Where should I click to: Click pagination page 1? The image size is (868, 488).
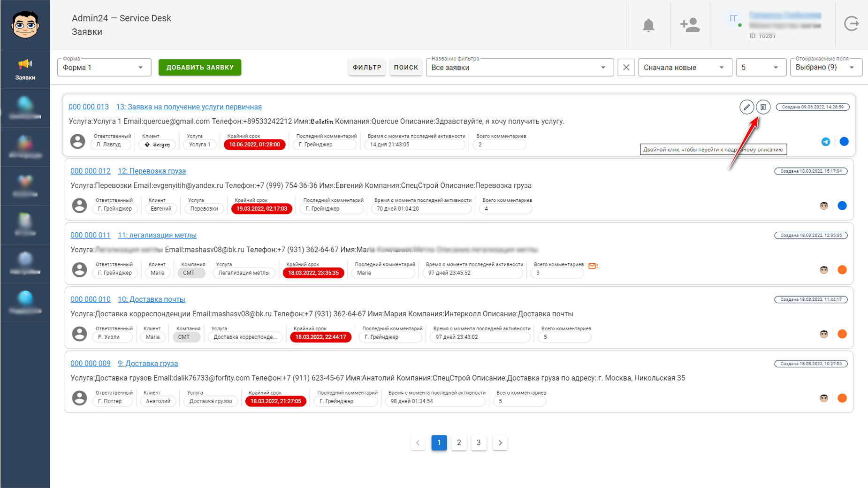click(439, 442)
